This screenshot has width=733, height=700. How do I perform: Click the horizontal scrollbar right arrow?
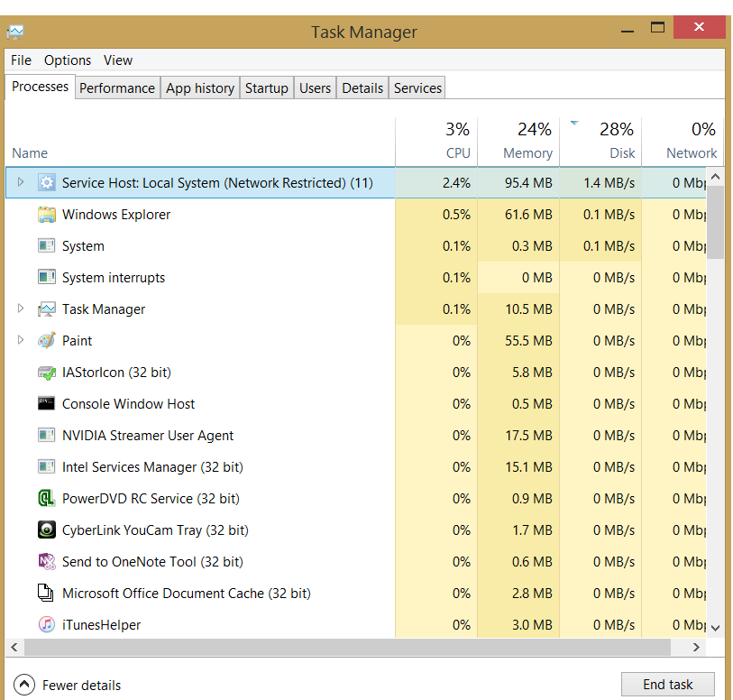point(696,647)
